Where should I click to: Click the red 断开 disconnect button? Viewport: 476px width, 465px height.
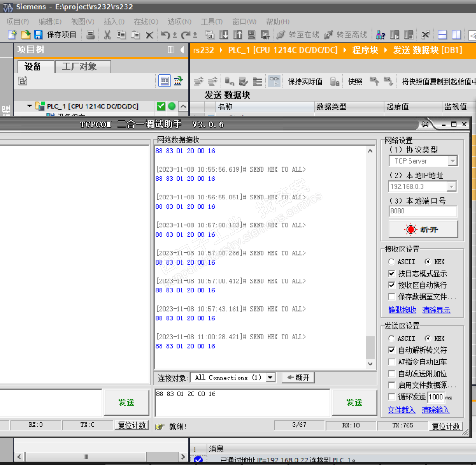[x=423, y=229]
